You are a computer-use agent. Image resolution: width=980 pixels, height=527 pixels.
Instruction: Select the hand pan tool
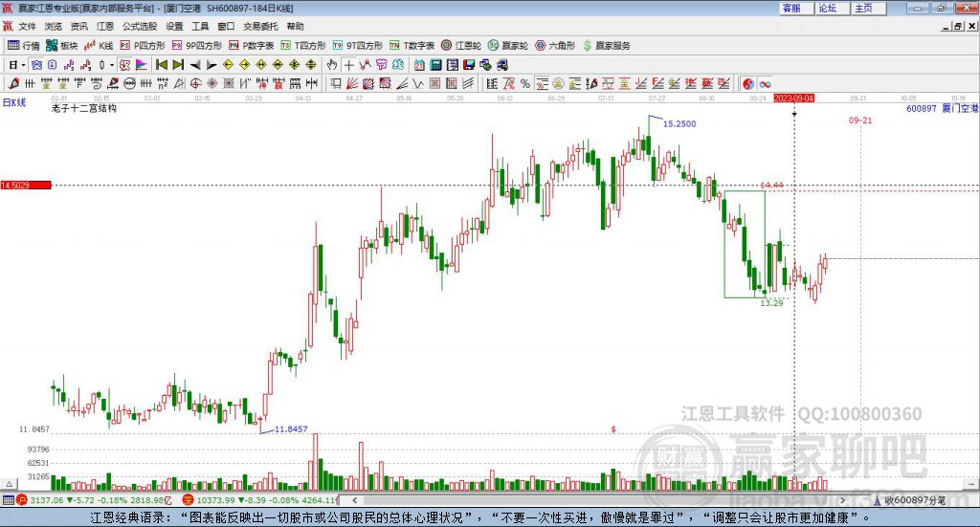point(331,65)
